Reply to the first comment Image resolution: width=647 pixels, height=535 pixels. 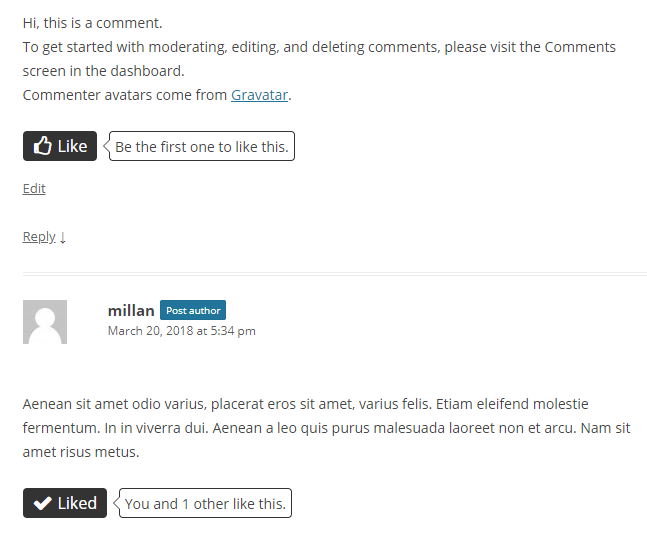(x=39, y=237)
